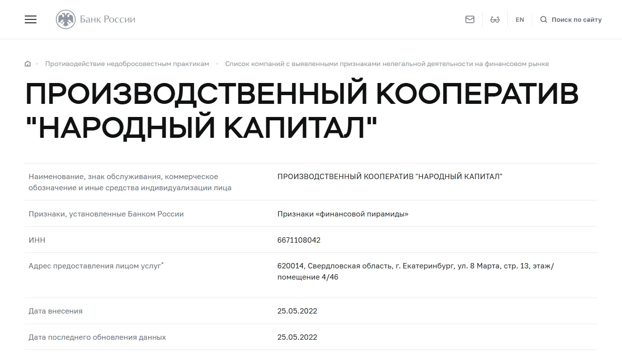Click the "Признаки, установленные Банком России" label
The image size is (622, 364).
click(x=106, y=214)
